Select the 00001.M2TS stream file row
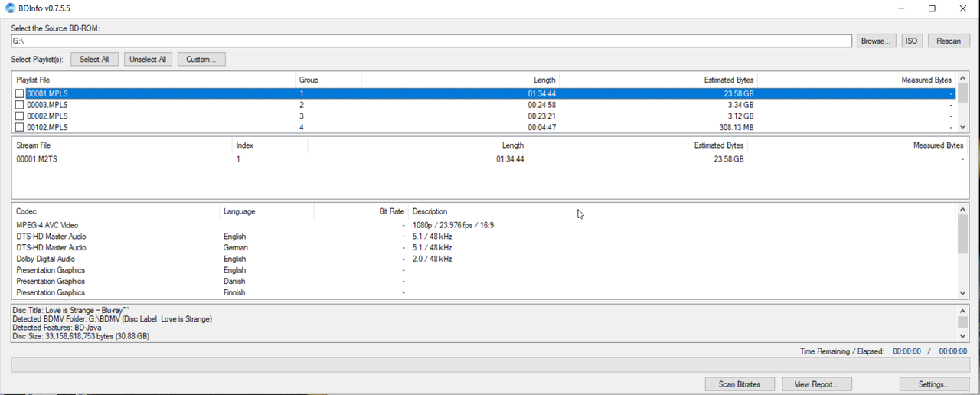 point(489,159)
